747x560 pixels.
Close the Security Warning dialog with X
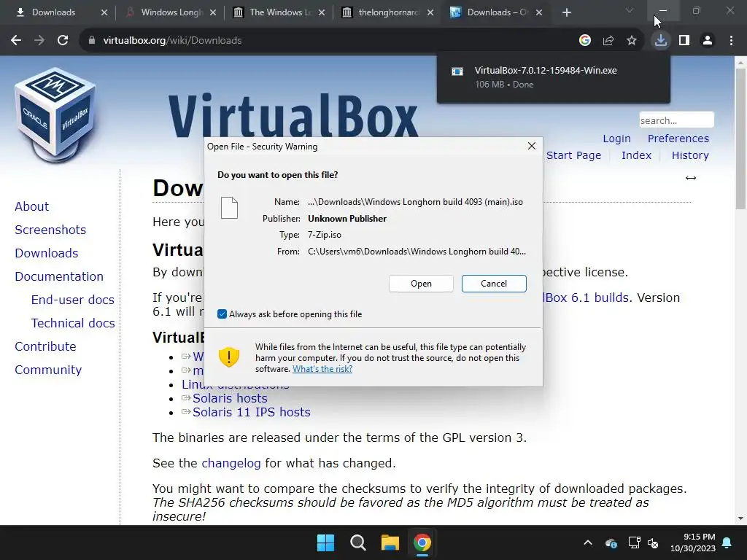(532, 146)
